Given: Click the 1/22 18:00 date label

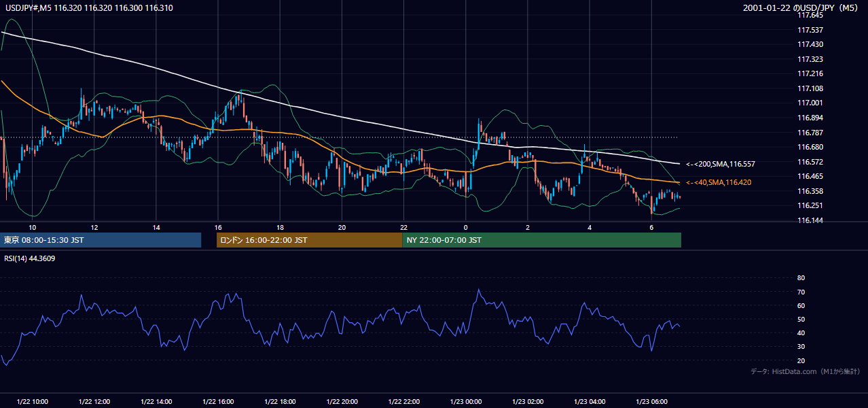Looking at the screenshot, I should 280,401.
